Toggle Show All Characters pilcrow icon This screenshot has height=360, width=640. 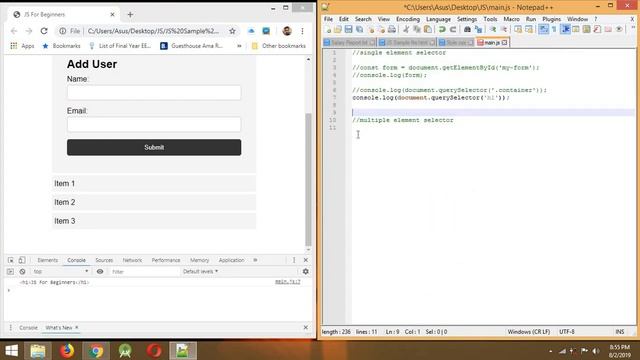[554, 29]
